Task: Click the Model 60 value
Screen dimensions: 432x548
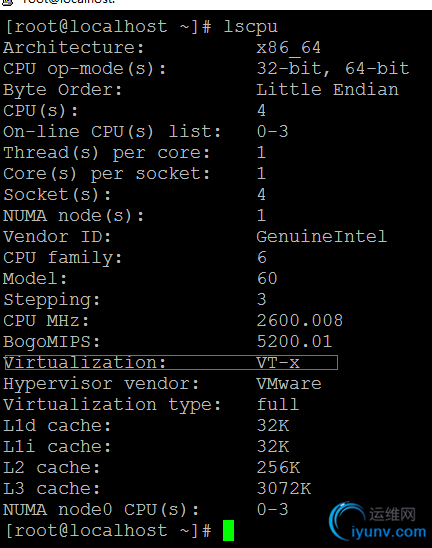Action: (267, 279)
